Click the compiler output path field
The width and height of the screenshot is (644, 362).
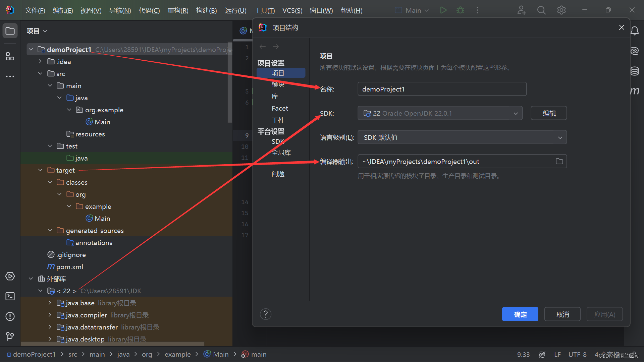[462, 162]
